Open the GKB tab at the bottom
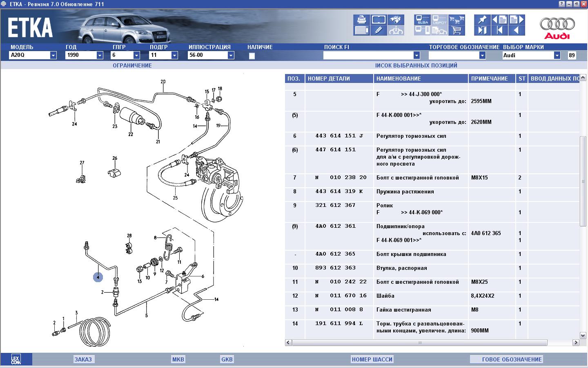This screenshot has width=588, height=368. tap(227, 359)
